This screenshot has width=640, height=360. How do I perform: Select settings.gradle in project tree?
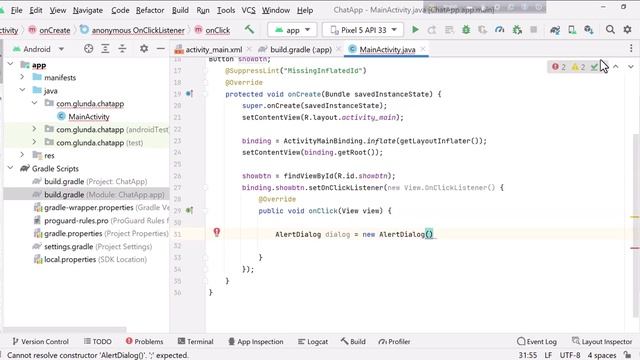coord(98,246)
